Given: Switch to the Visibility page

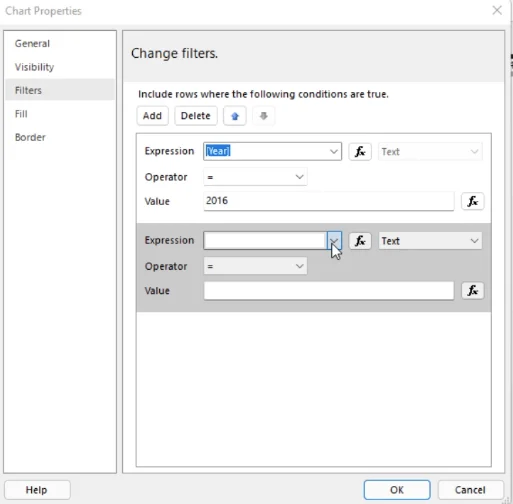Looking at the screenshot, I should click(x=34, y=67).
